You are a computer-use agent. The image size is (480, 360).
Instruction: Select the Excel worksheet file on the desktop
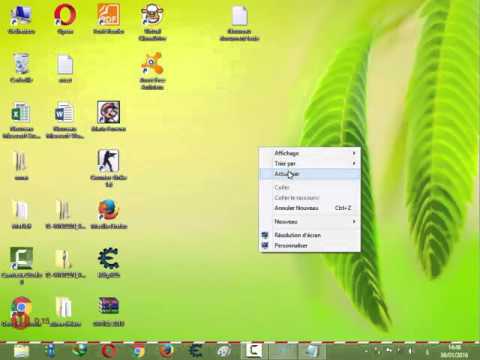pos(21,120)
